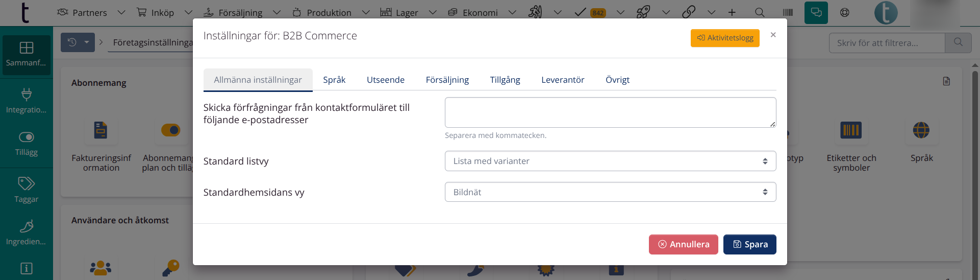The height and width of the screenshot is (280, 980).
Task: Click the round t profile avatar
Action: (886, 13)
